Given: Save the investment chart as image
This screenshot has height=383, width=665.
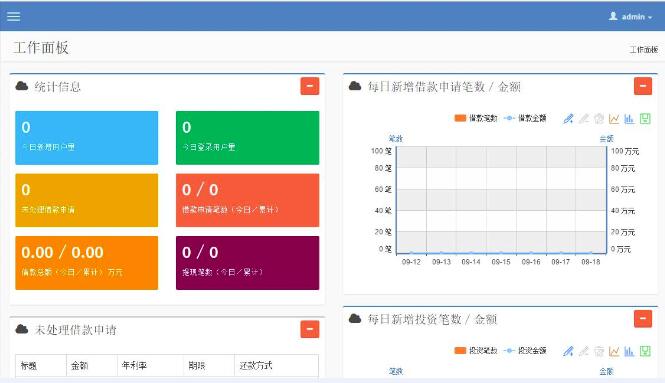Looking at the screenshot, I should pos(645,351).
